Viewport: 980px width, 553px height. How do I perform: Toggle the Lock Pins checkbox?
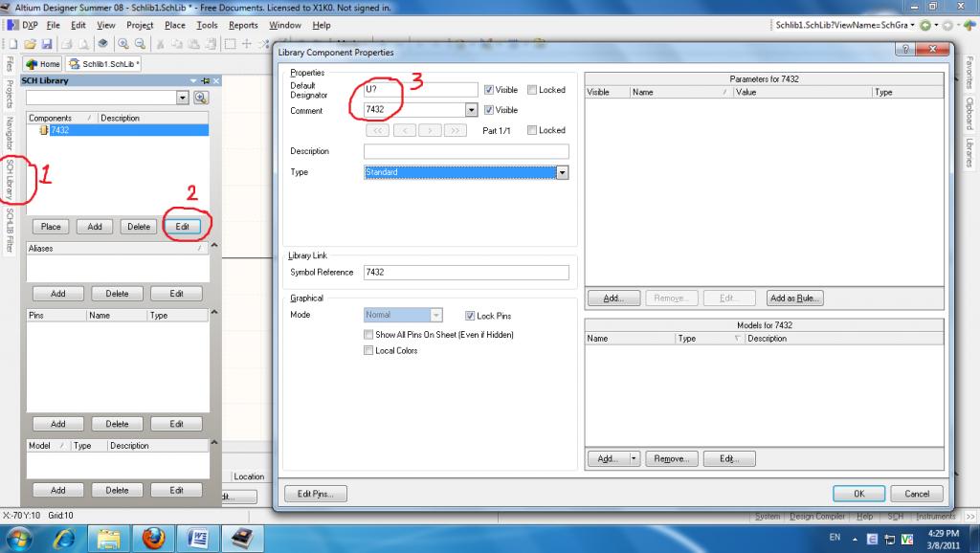coord(469,316)
